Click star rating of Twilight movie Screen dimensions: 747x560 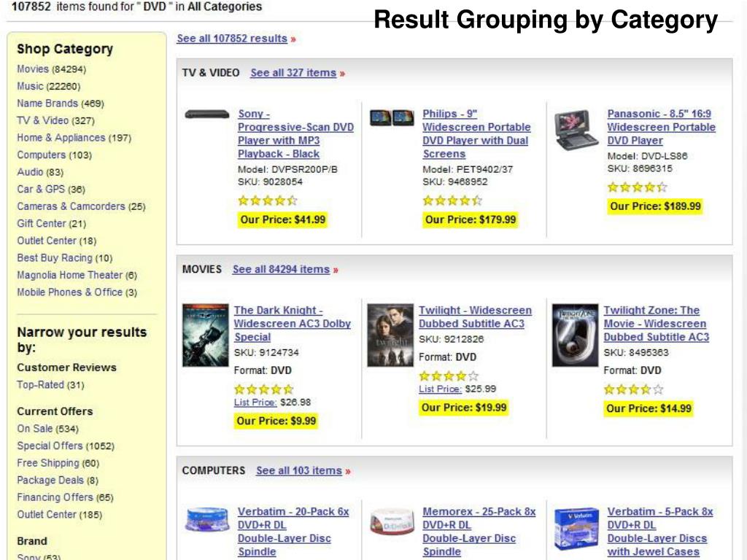(x=449, y=376)
